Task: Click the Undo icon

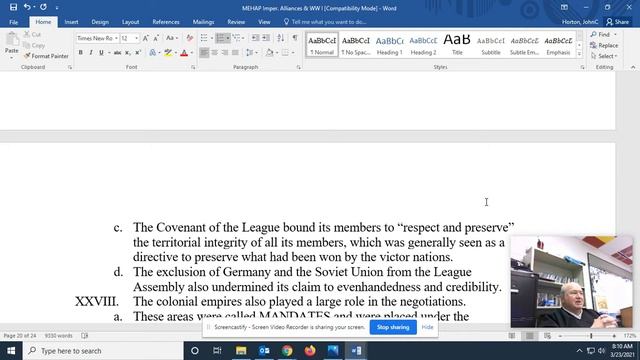Action: click(27, 7)
